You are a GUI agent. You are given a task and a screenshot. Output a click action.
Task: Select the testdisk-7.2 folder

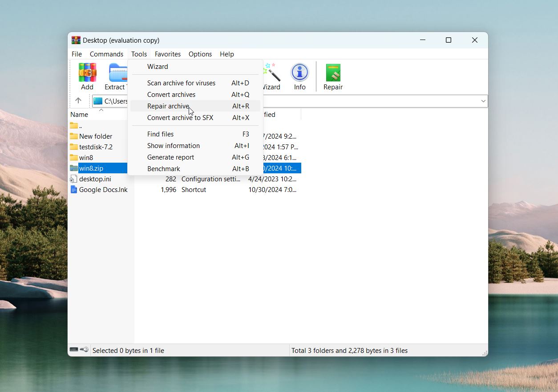pos(96,147)
